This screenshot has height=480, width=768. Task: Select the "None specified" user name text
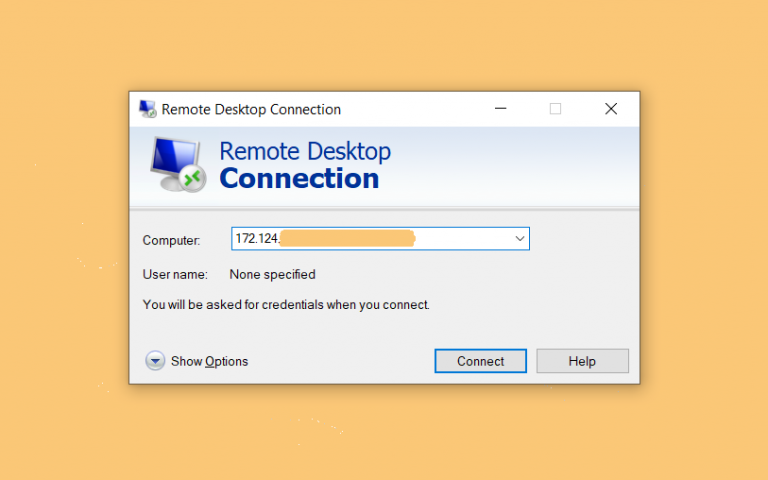[272, 274]
